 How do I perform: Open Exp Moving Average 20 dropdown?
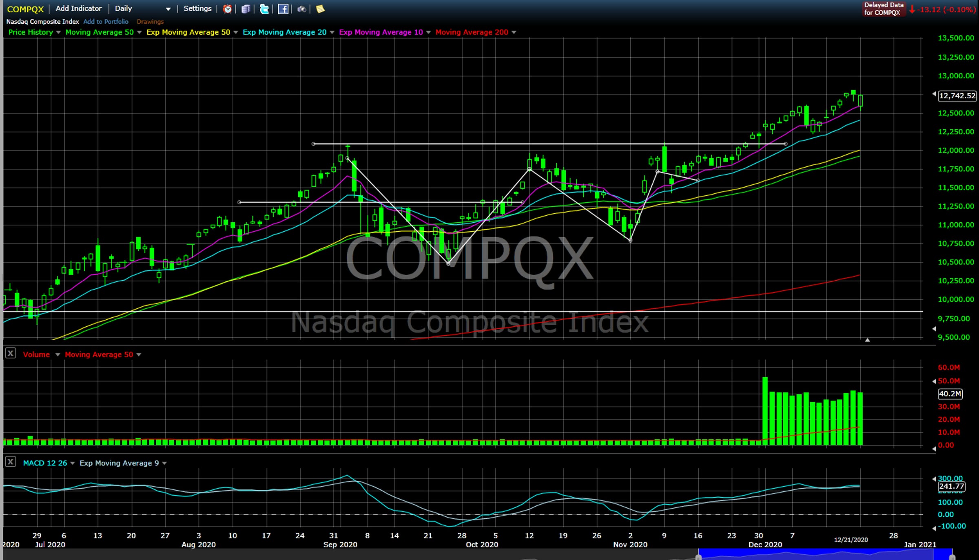coord(332,32)
